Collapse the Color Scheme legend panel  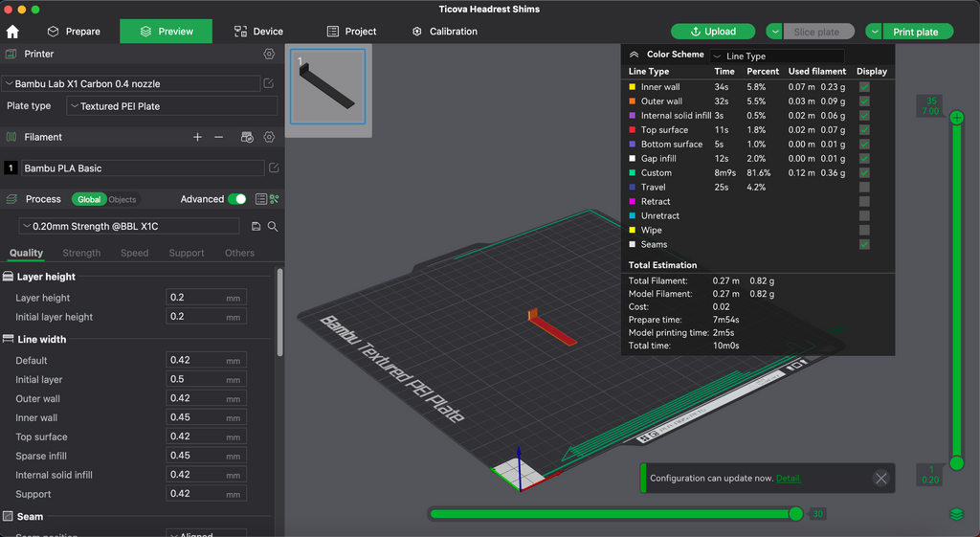coord(634,55)
